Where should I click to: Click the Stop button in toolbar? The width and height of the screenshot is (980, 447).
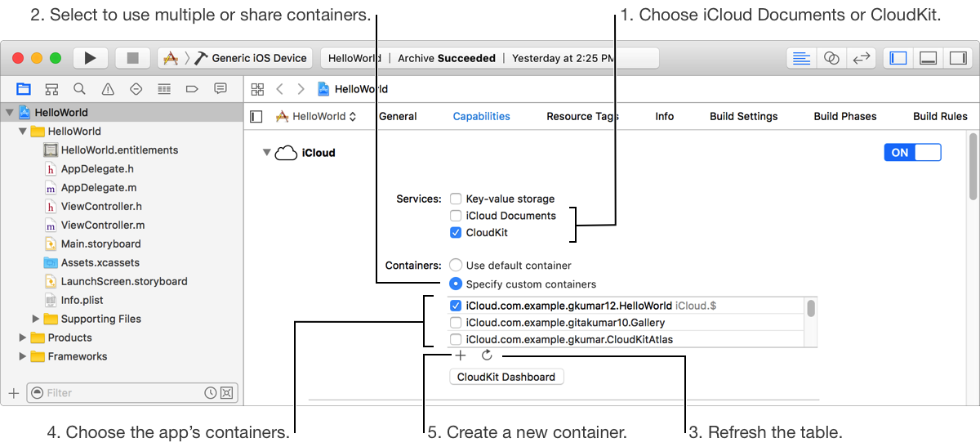pos(132,58)
